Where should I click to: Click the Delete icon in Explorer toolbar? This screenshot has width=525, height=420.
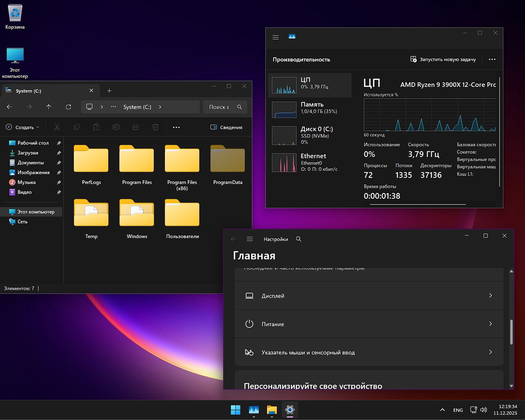pyautogui.click(x=155, y=127)
